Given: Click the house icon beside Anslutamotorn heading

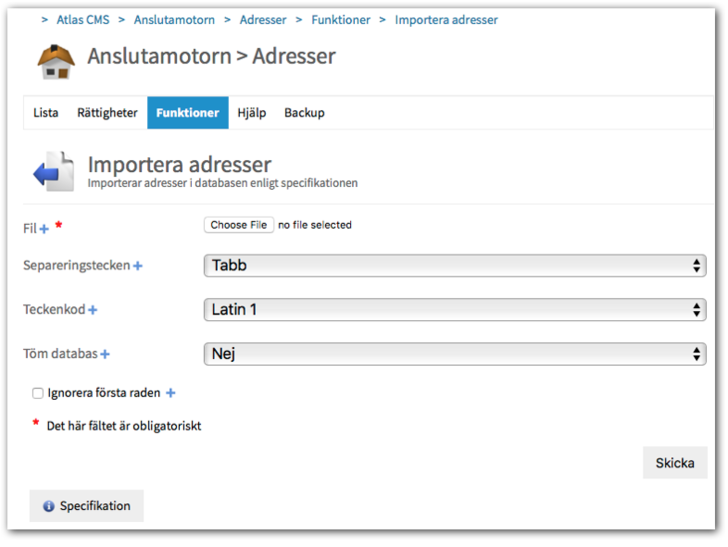Looking at the screenshot, I should (x=56, y=61).
